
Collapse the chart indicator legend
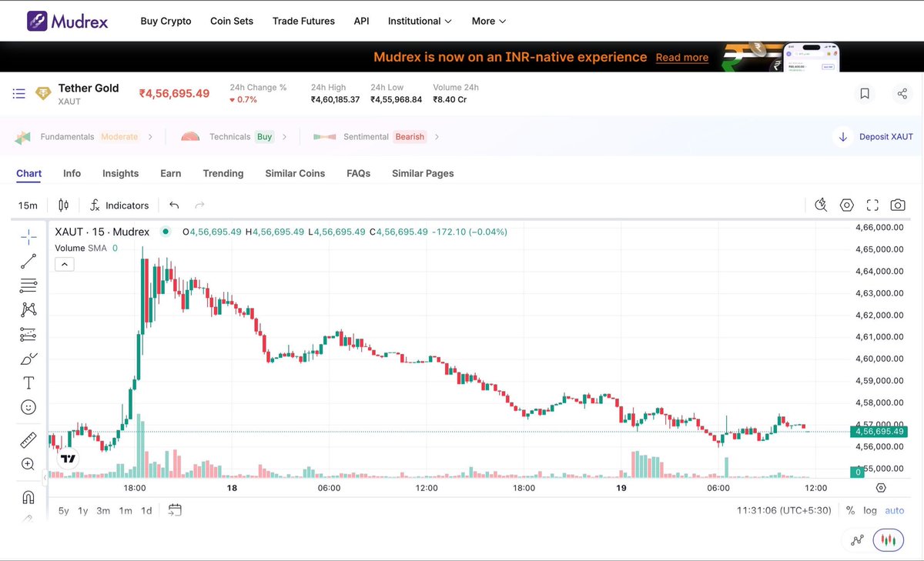pyautogui.click(x=65, y=265)
